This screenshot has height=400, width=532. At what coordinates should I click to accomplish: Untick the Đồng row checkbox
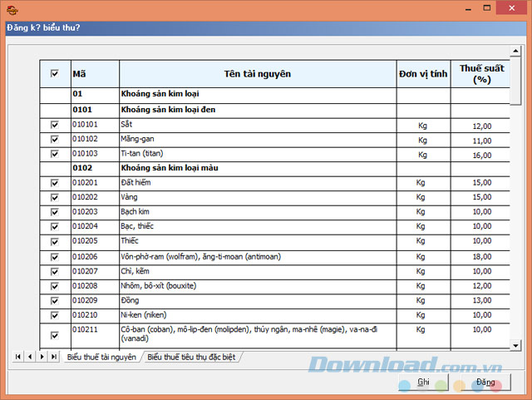pos(55,300)
